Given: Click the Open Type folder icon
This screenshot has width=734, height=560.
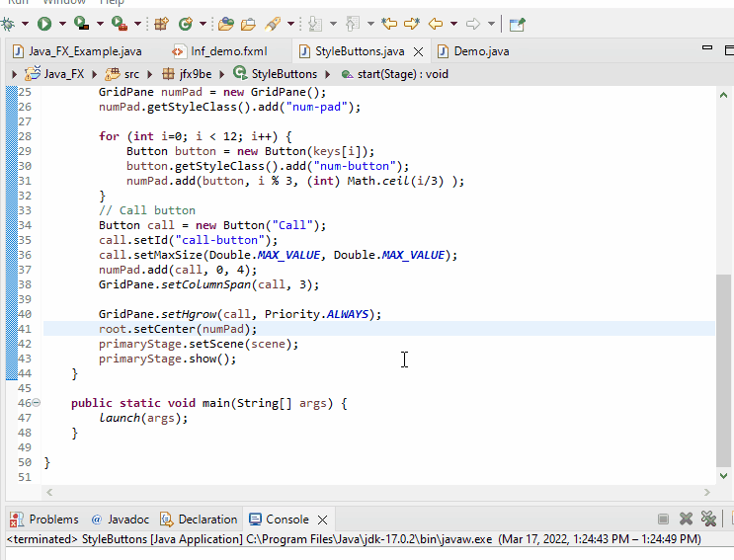Looking at the screenshot, I should pos(226,23).
